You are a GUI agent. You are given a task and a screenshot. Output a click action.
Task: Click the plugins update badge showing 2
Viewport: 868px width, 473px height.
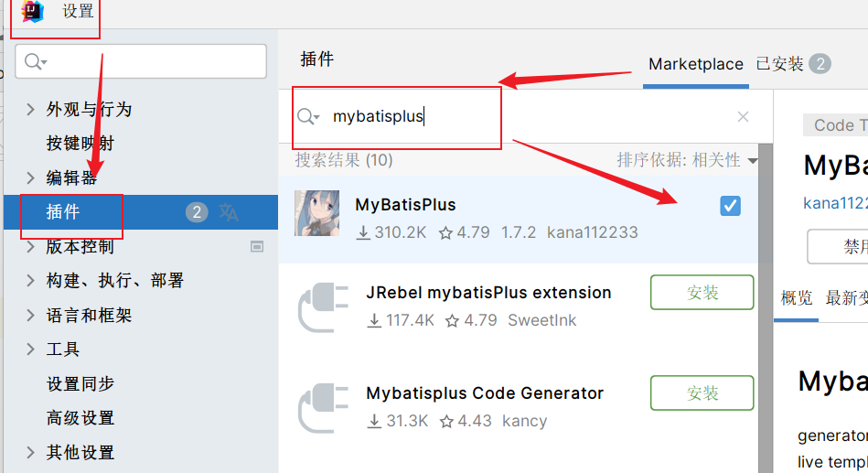click(x=197, y=212)
